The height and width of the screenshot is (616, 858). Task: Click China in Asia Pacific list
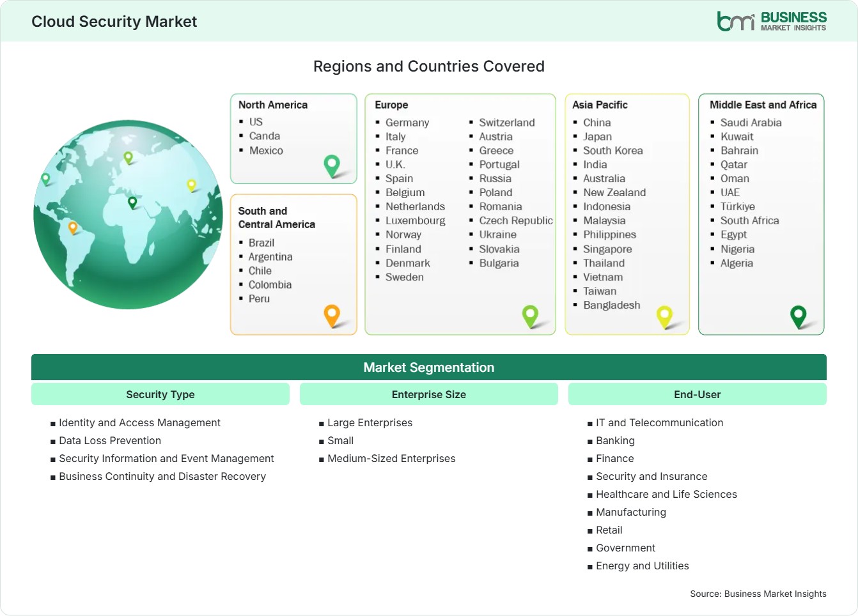click(597, 123)
